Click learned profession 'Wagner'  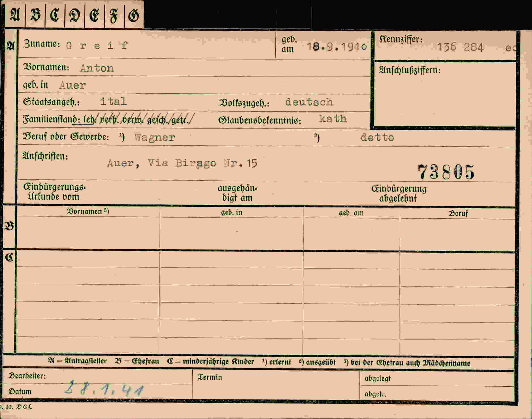click(155, 137)
